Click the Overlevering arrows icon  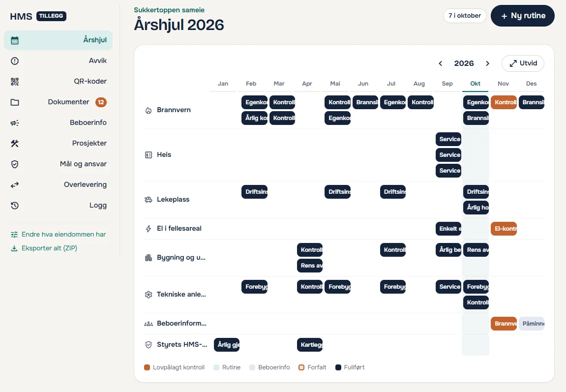(15, 185)
